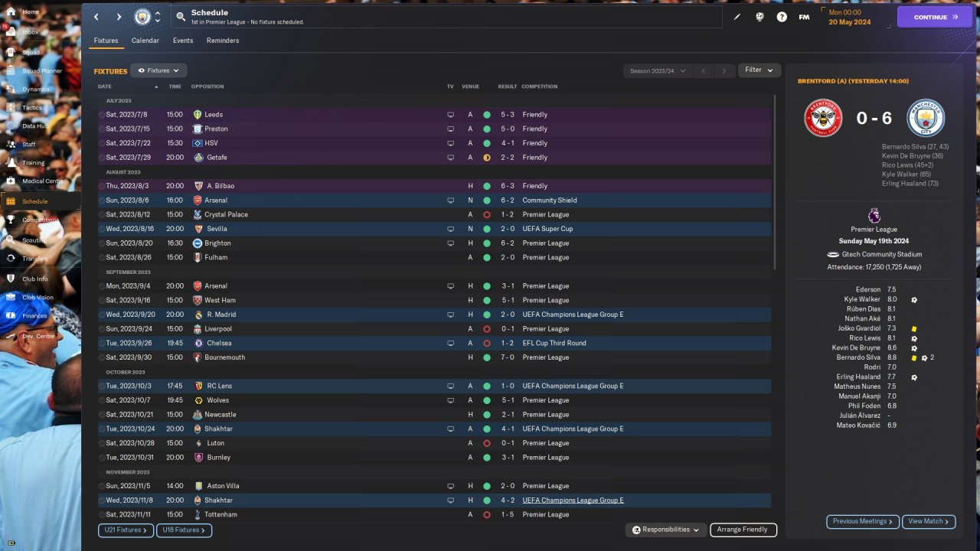Open the underlined UEFA Champions League Group E link
This screenshot has height=551, width=980.
click(x=573, y=500)
